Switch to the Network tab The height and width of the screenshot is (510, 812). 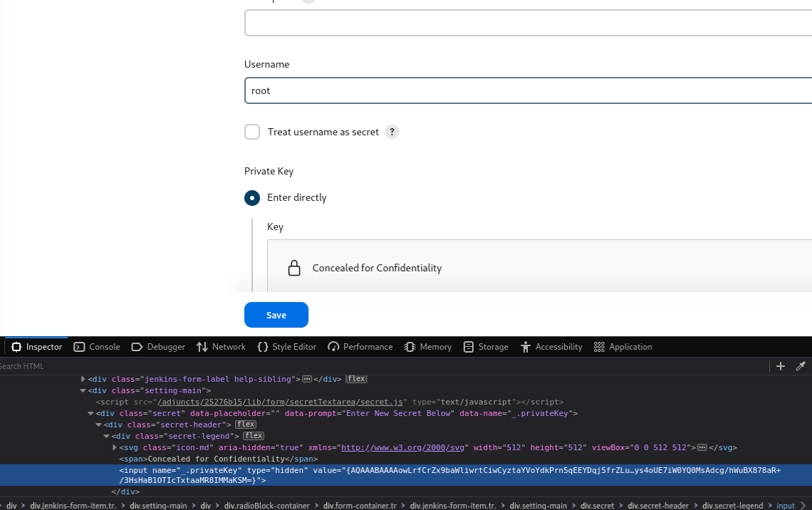(221, 347)
